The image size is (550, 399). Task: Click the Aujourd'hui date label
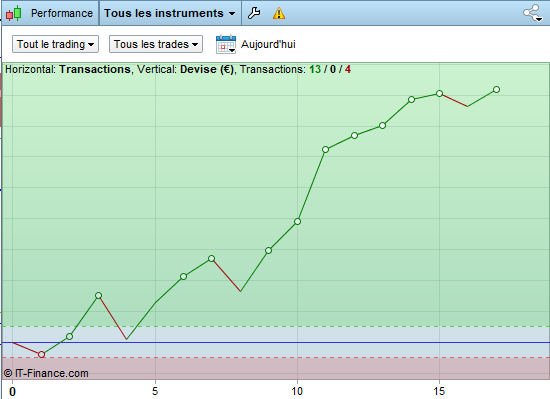[268, 44]
